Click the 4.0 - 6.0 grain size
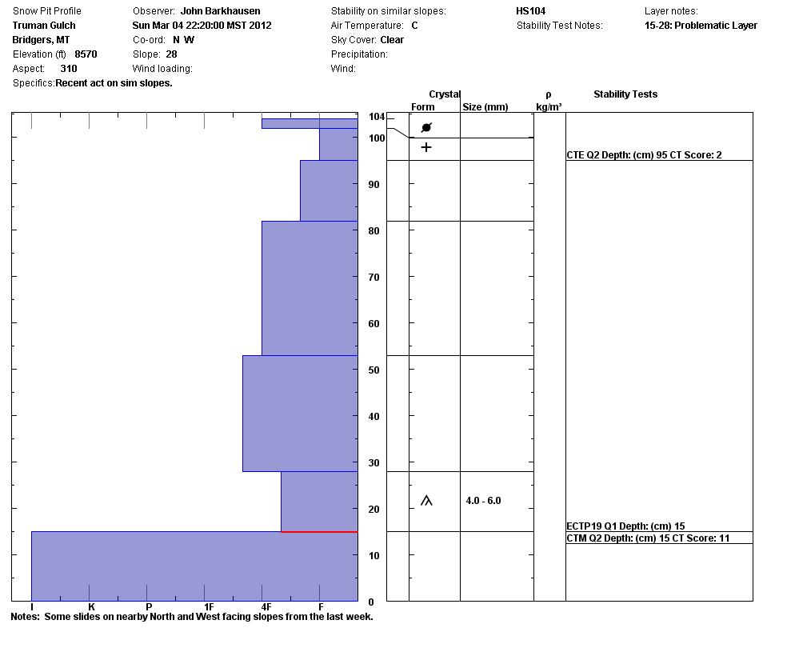 tap(483, 501)
